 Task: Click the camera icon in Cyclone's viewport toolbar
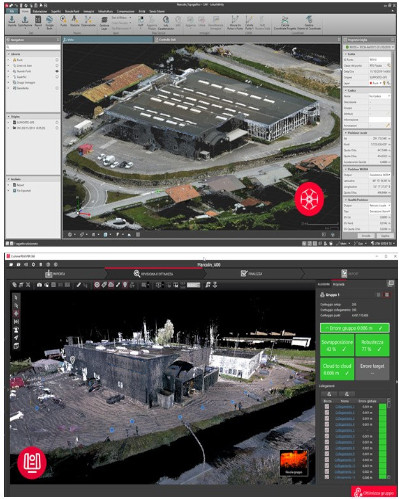tap(39, 285)
